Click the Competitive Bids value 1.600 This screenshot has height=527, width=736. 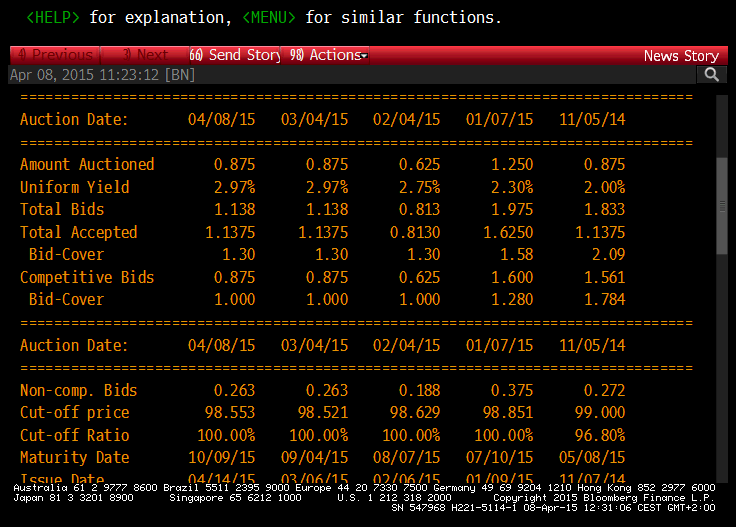point(512,277)
